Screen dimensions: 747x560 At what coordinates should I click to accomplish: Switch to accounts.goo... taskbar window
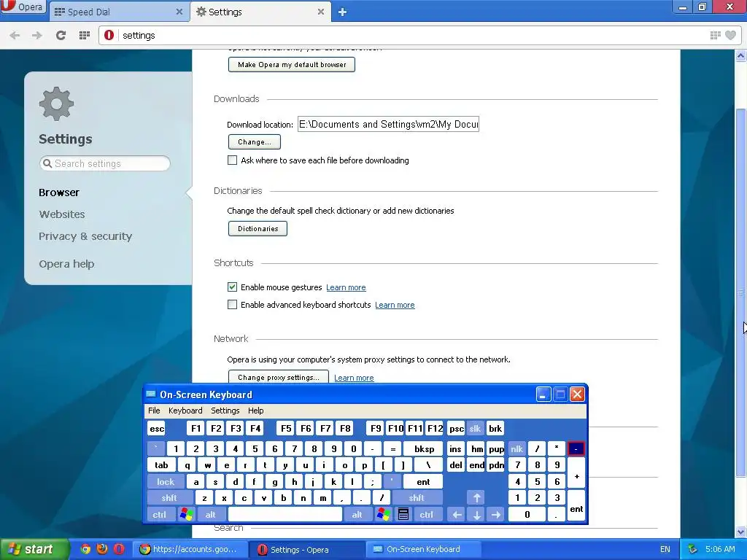click(x=190, y=550)
